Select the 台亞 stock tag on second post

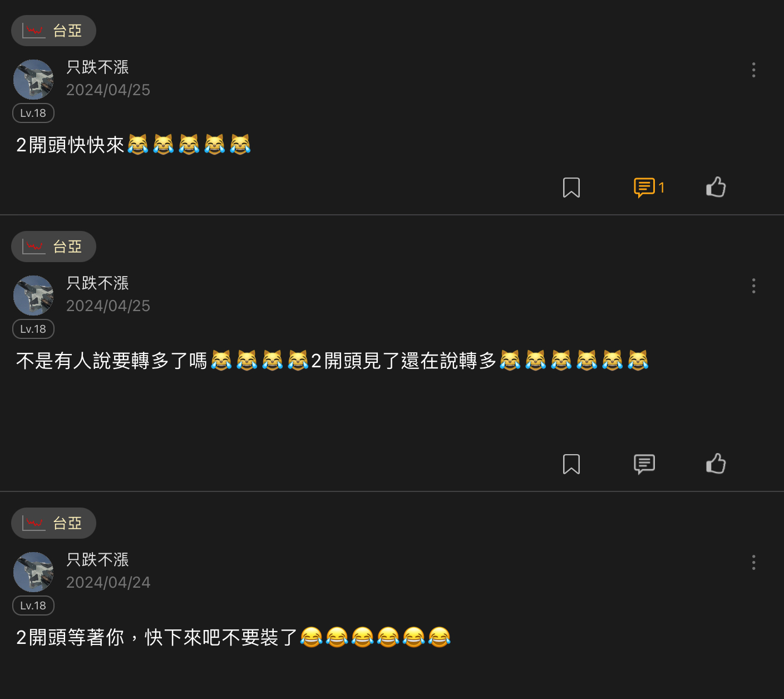click(x=53, y=247)
